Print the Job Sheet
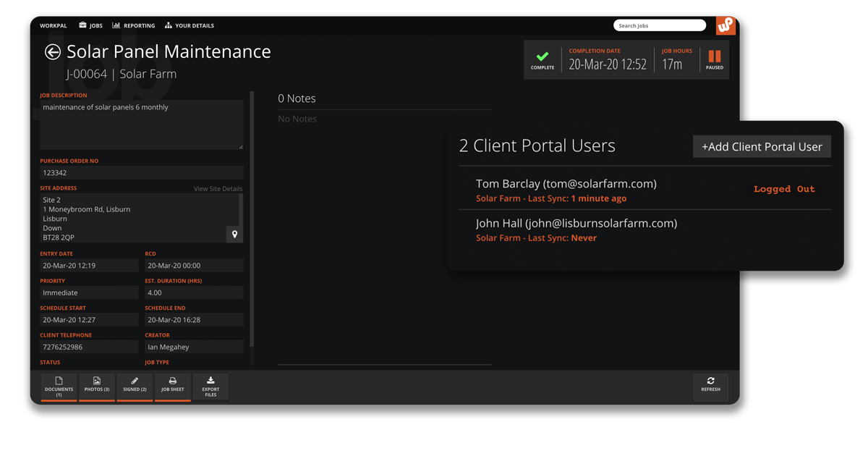This screenshot has width=868, height=451. 173,387
